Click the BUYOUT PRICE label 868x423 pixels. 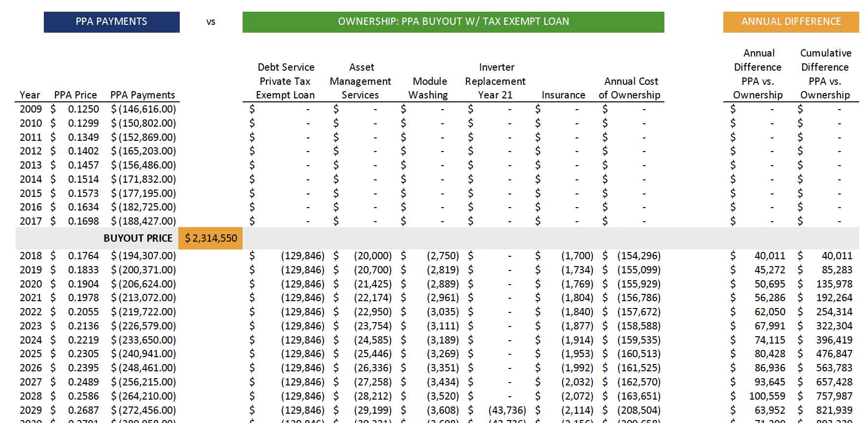pos(138,238)
